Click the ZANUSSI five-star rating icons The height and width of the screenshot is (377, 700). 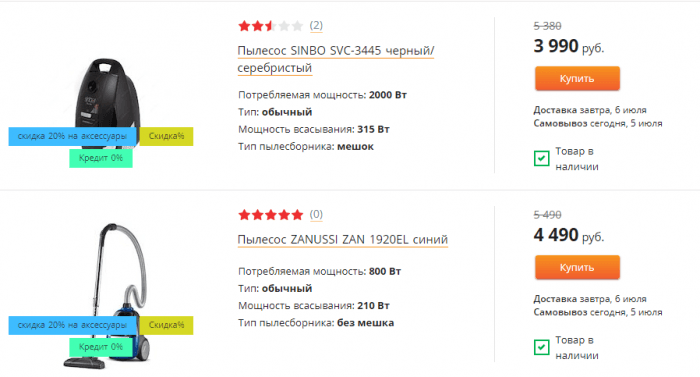(271, 215)
